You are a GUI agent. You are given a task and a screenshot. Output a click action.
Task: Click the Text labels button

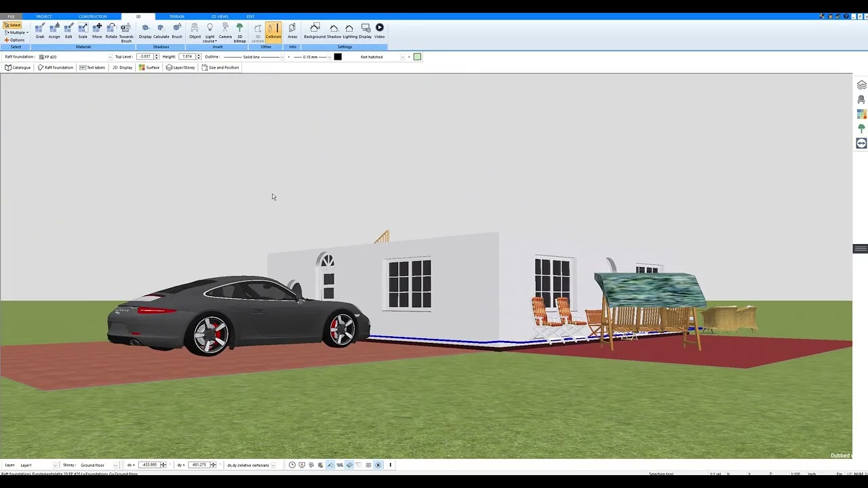pos(92,68)
